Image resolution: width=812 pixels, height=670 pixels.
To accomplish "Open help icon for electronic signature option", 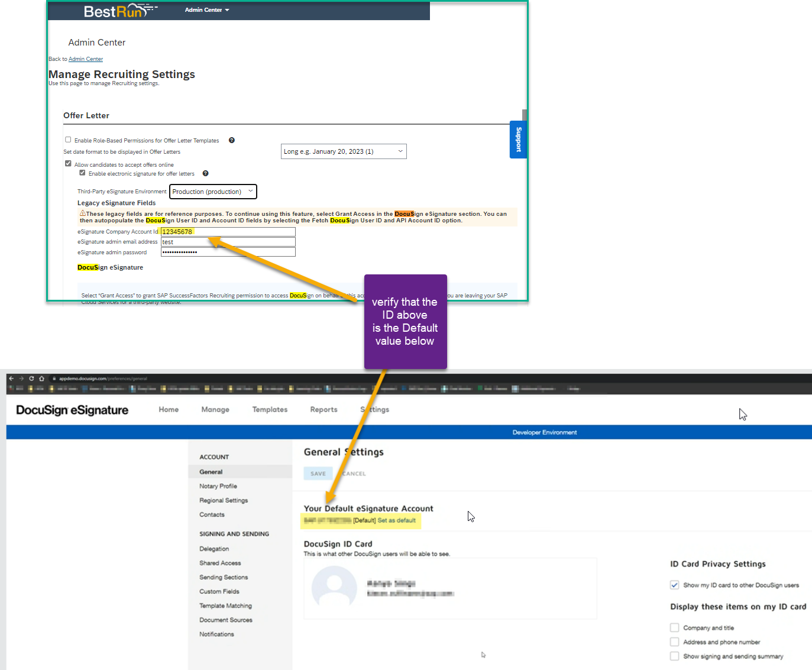I will tap(206, 173).
